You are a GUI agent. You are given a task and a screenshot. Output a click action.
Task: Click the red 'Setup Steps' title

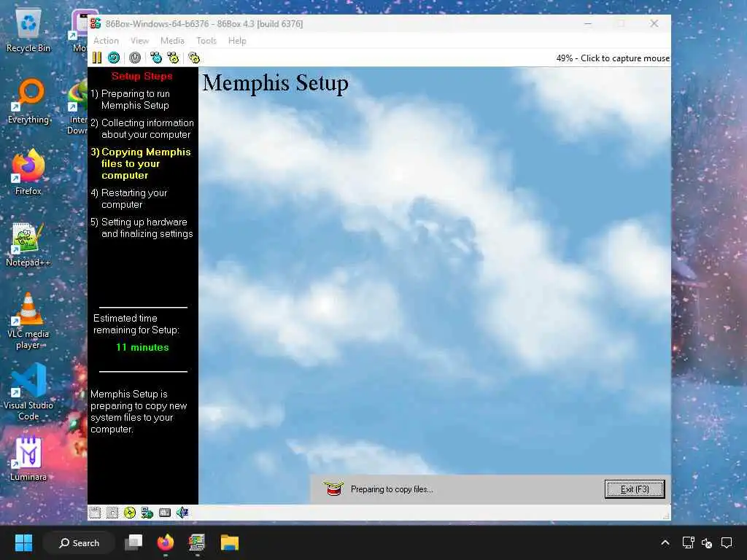(142, 76)
